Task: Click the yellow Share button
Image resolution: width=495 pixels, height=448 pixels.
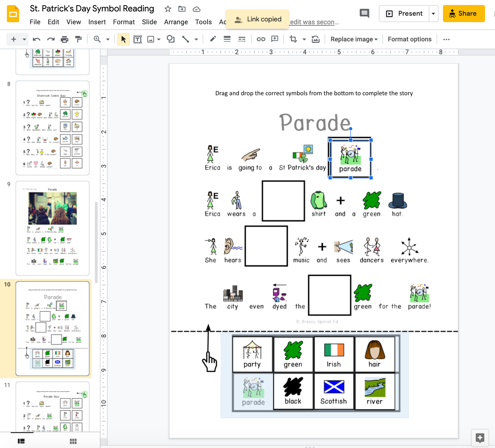Action: point(464,14)
